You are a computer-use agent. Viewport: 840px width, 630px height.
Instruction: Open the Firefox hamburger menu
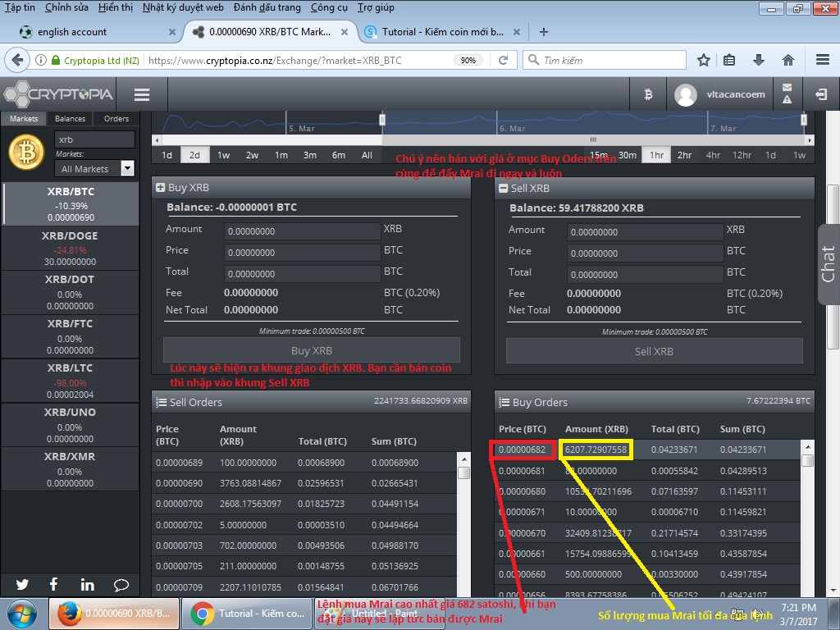point(823,59)
